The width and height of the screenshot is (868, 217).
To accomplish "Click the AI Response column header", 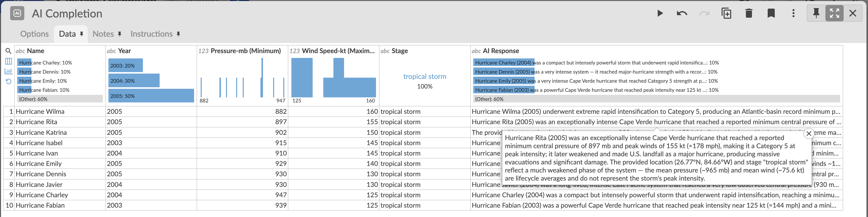I will point(656,51).
